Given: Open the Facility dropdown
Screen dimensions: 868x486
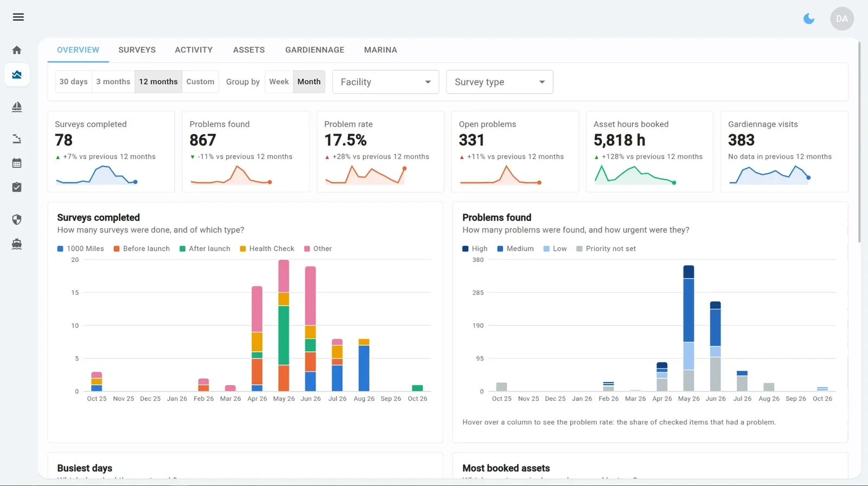Looking at the screenshot, I should click(x=386, y=82).
